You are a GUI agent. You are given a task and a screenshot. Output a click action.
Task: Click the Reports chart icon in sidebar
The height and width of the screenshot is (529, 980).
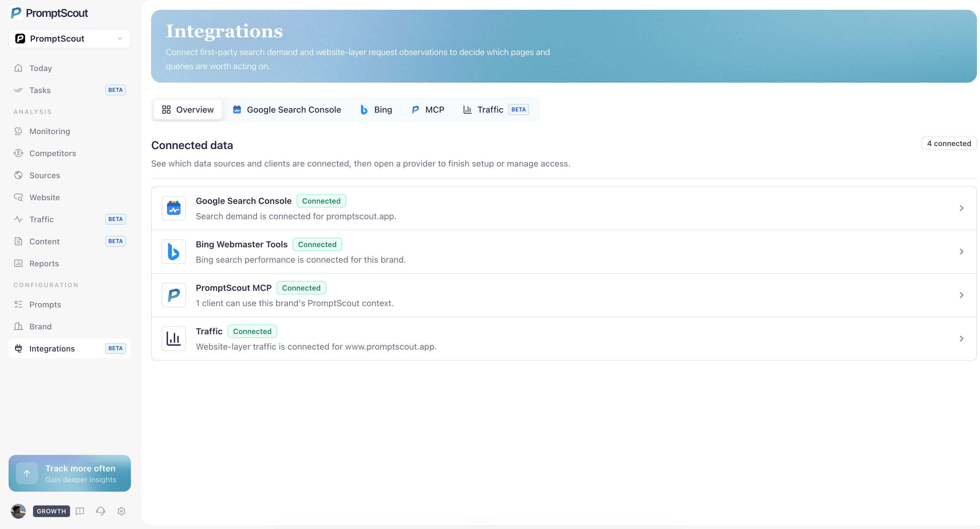click(x=18, y=264)
